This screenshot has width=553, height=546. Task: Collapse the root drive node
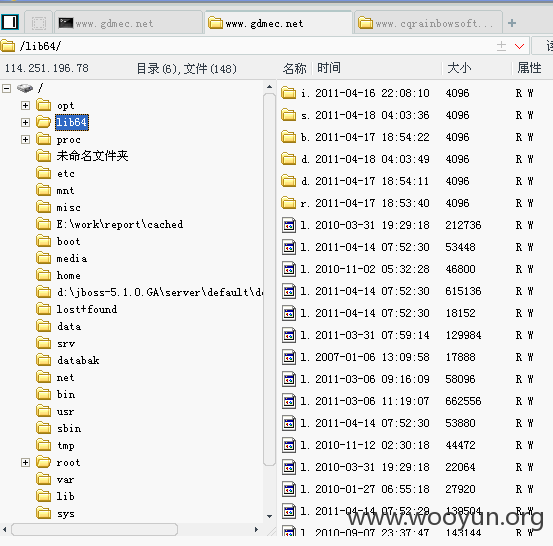click(x=7, y=88)
